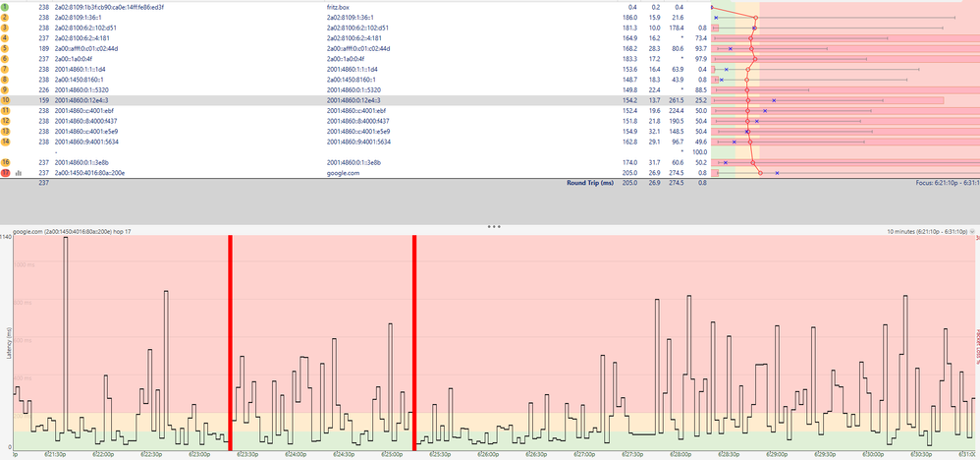Click the packet loss value 97.9
This screenshot has width=980, height=460.
click(700, 59)
